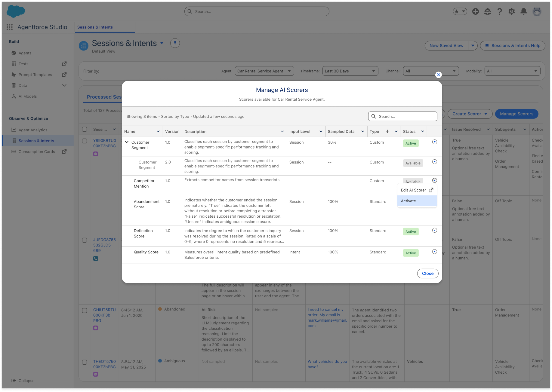Select the THEOT5750 session checkbox
The height and width of the screenshot is (392, 552).
85,362
